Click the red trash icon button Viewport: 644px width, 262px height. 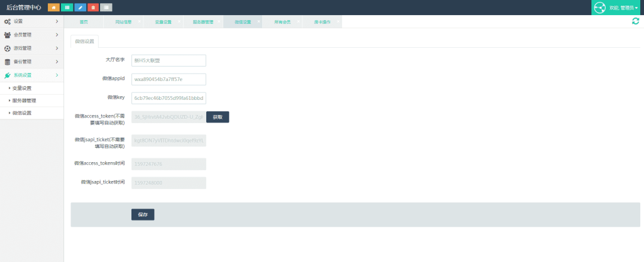[x=93, y=8]
